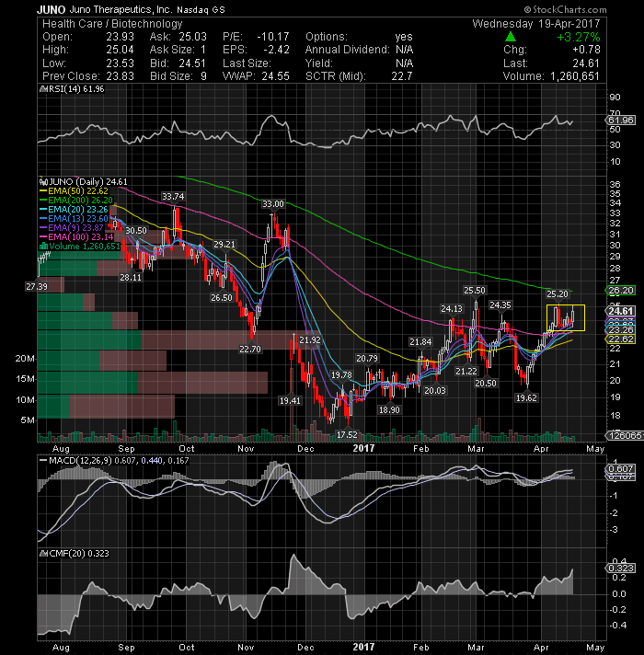Click the green EMA(200) legend line
The height and width of the screenshot is (655, 644).
(43, 201)
